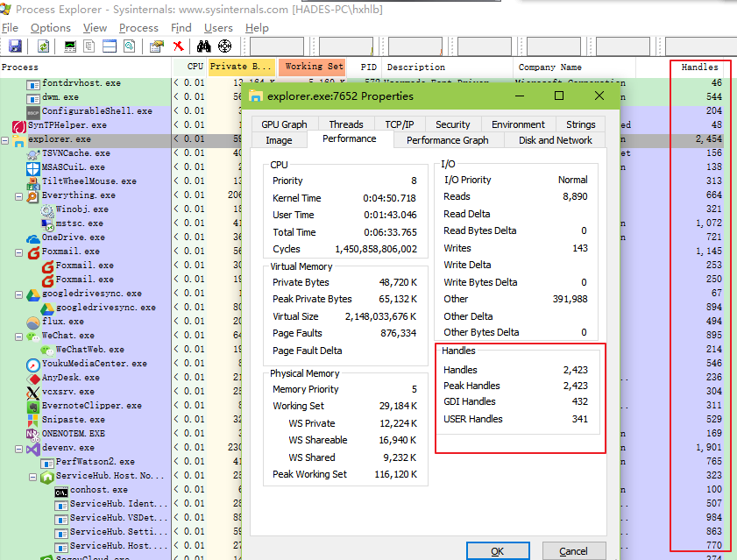Collapse the devenv.exe tree node
This screenshot has height=560, width=737.
coord(19,448)
